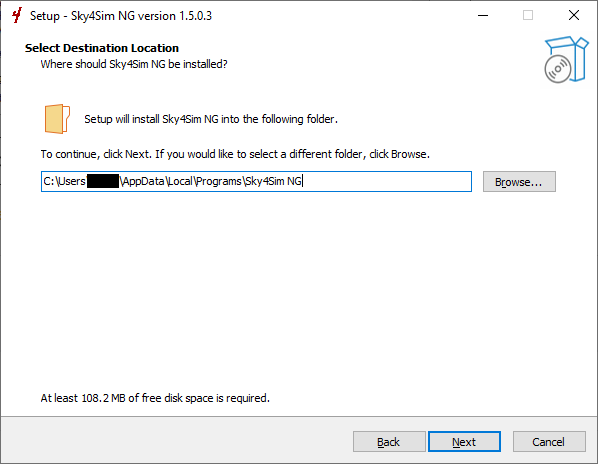Click the "To continue, click Next" instruction
The width and height of the screenshot is (598, 464).
235,154
